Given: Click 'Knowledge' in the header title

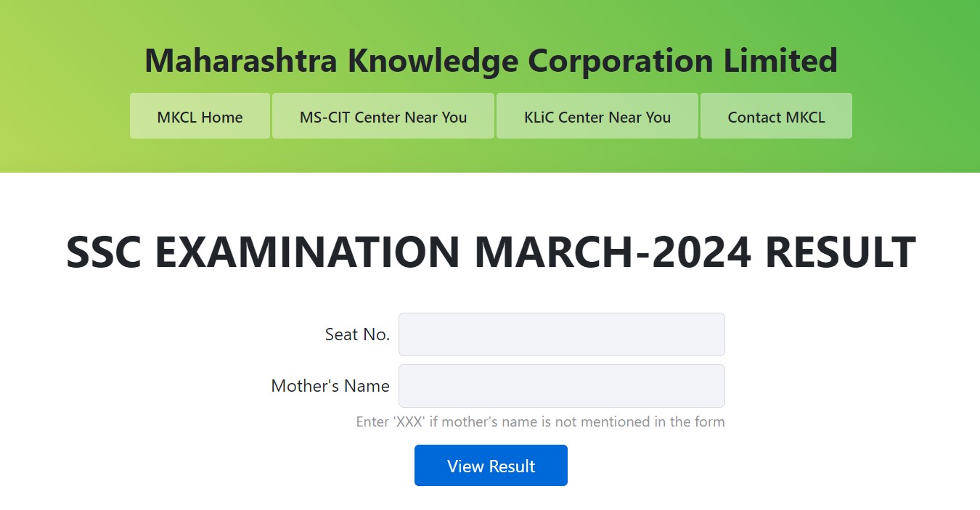Looking at the screenshot, I should pyautogui.click(x=431, y=60).
